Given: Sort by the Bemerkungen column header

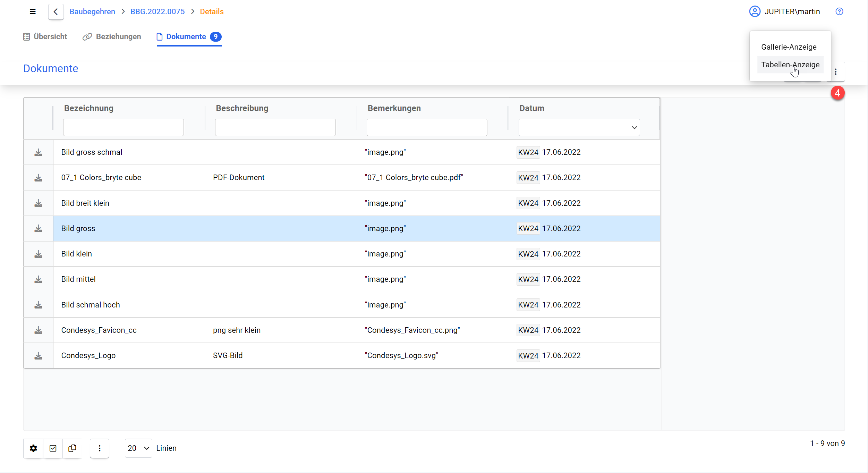Looking at the screenshot, I should point(394,108).
